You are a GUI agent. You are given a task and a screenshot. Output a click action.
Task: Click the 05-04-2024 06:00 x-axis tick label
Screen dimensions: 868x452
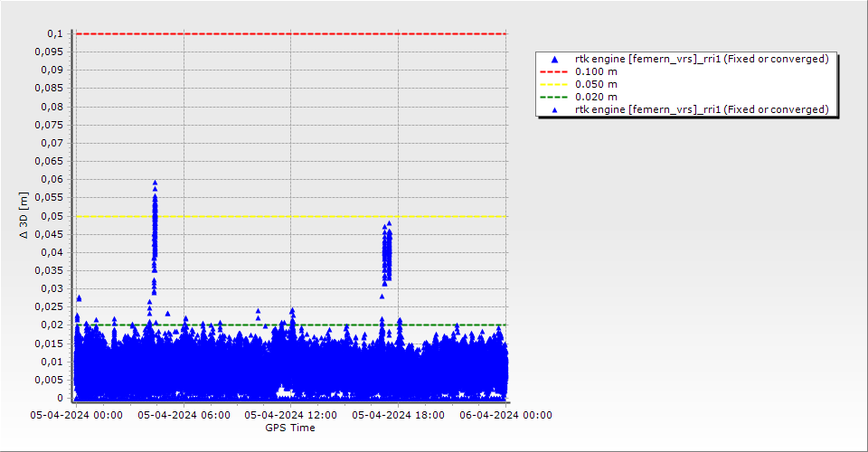point(184,416)
